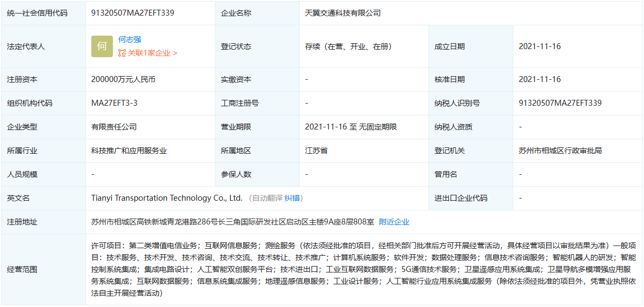Click English name Tianyi Transportation Technology Co., Ltd.

167,198
